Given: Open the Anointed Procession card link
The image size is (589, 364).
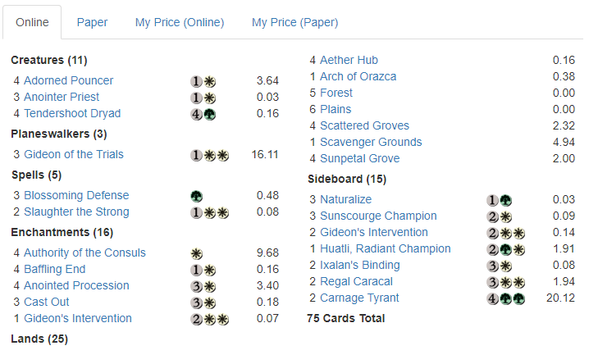Looking at the screenshot, I should click(76, 285).
